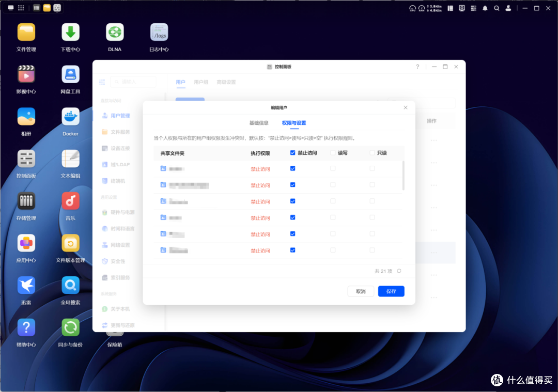The width and height of the screenshot is (558, 392).
Task: Click the show-desktop monitor icon in top bar
Action: 11,8
